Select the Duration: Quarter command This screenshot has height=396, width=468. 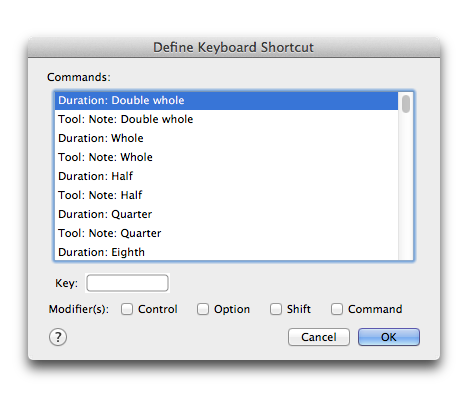pos(226,214)
